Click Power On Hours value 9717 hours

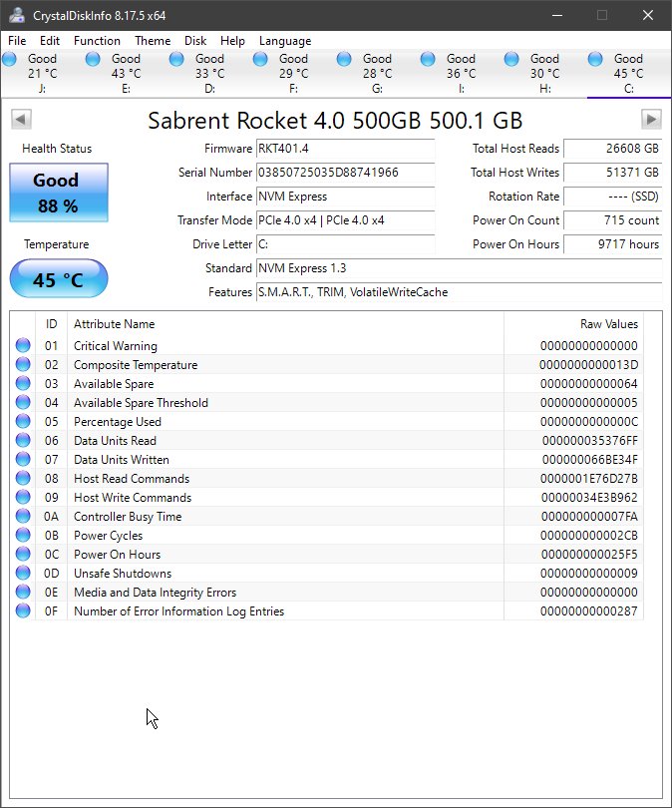(x=613, y=244)
